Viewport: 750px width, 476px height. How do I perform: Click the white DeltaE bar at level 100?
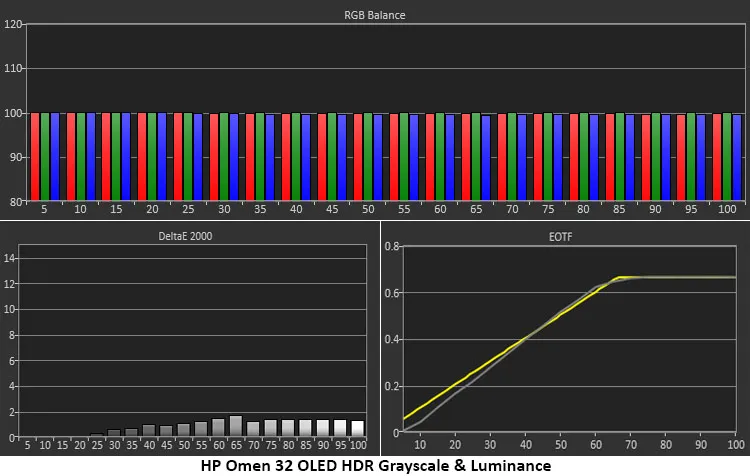(x=358, y=427)
